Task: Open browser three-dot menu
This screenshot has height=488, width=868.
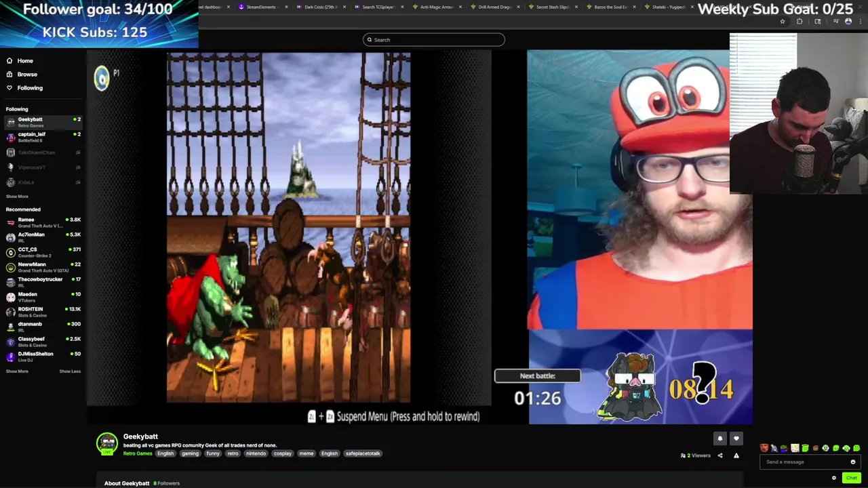Action: point(861,22)
